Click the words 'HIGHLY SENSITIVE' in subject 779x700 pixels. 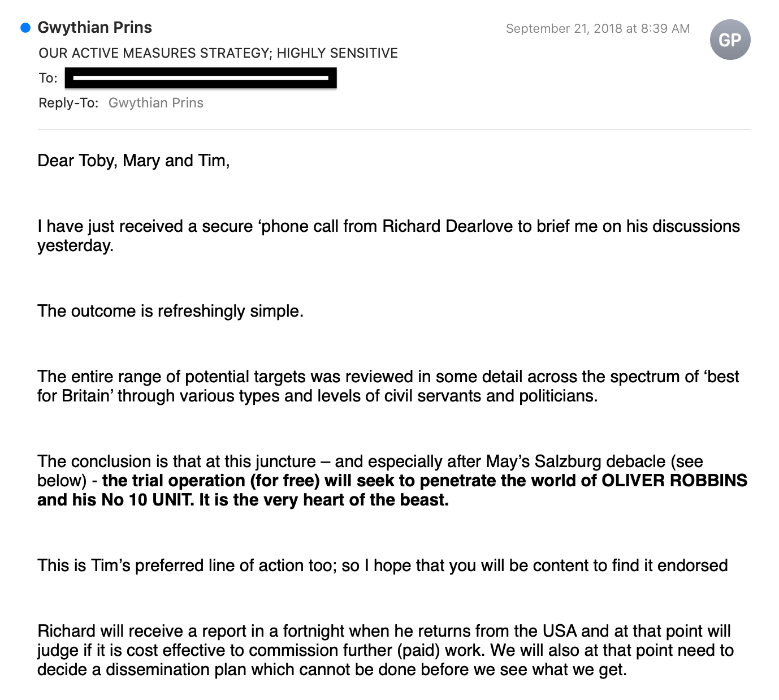tap(337, 53)
